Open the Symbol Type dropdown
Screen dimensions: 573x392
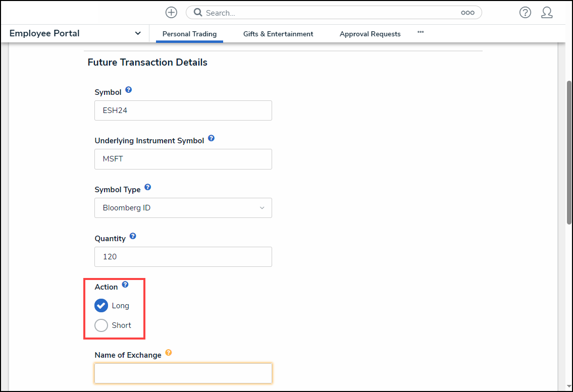pyautogui.click(x=183, y=208)
